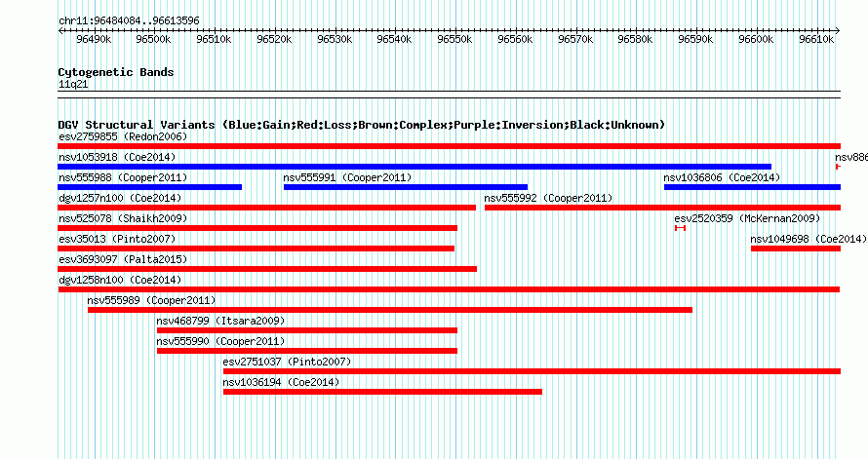Select the red dgv1258n100 loss bar
The height and width of the screenshot is (459, 868).
coord(449,289)
